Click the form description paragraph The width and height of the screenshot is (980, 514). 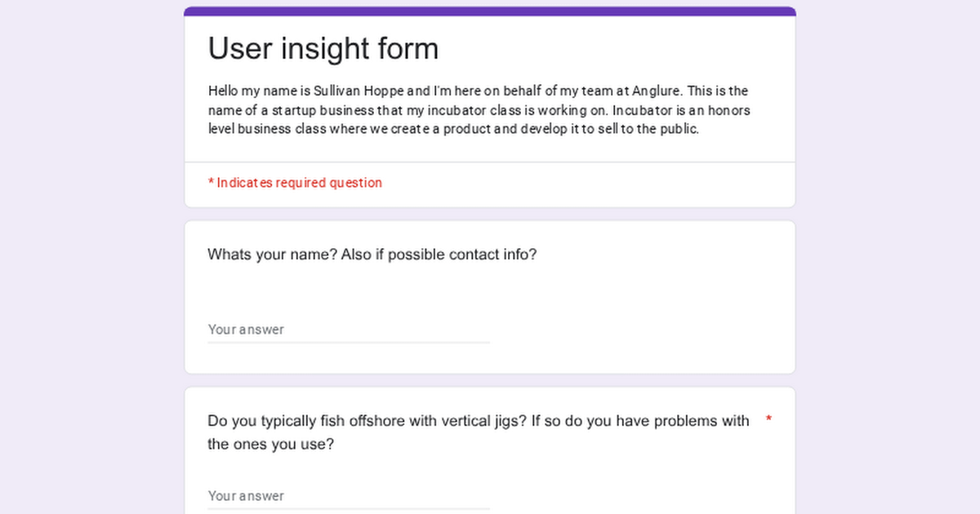(479, 110)
